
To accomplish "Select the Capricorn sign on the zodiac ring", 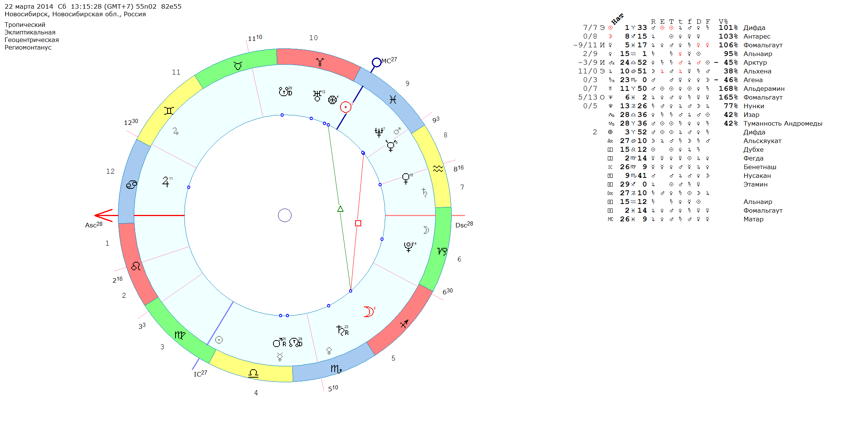I will tap(442, 251).
